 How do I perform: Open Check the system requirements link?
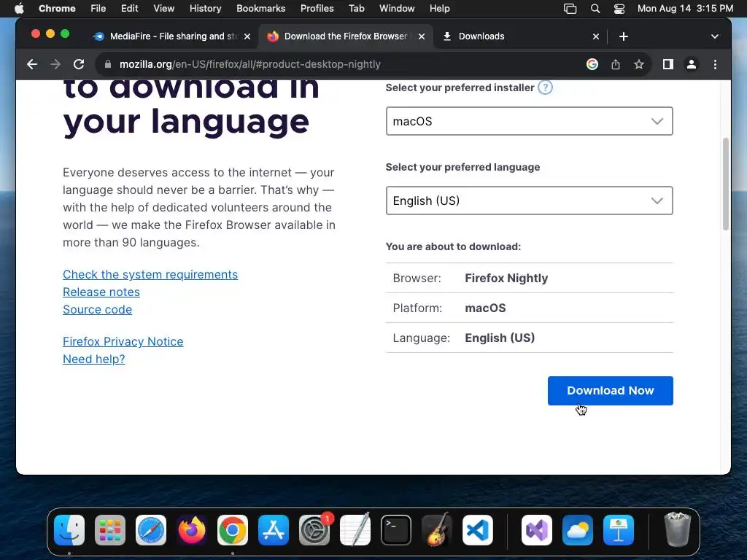[x=150, y=275]
